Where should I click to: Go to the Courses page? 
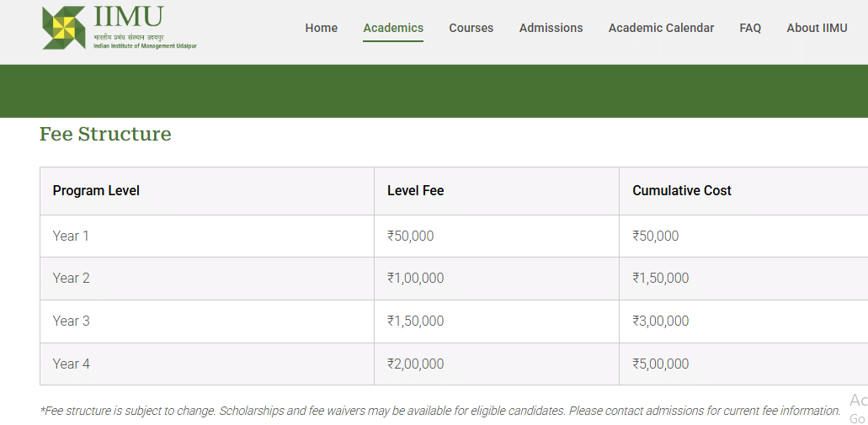(x=471, y=28)
